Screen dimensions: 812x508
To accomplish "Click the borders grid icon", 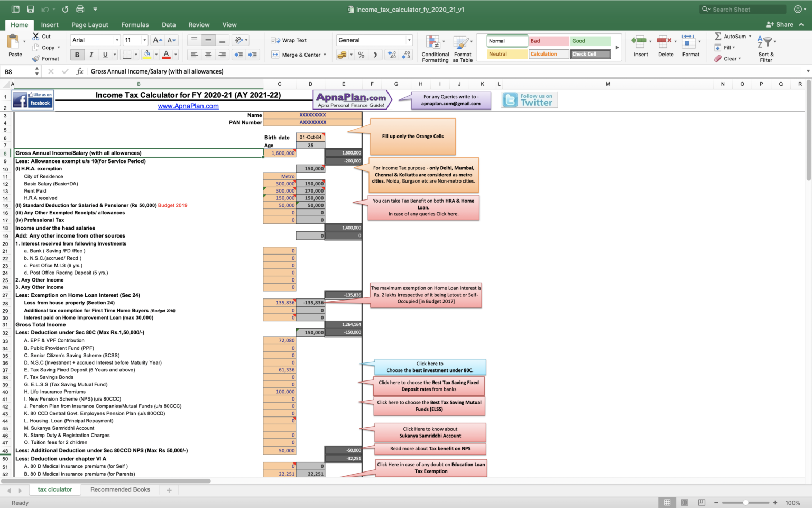I will pyautogui.click(x=127, y=55).
